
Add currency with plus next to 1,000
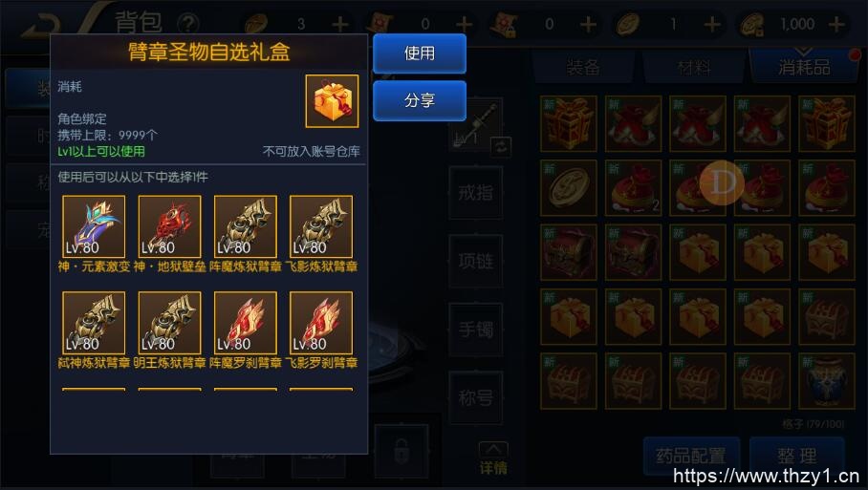(x=836, y=24)
